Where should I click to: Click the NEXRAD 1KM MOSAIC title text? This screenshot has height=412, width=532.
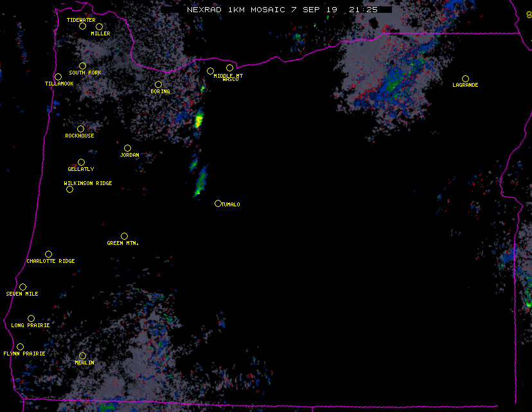[276, 10]
